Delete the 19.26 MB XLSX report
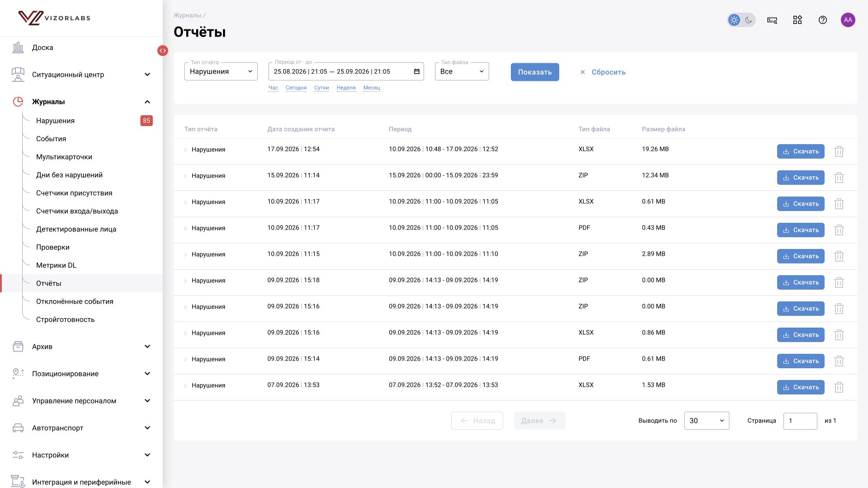This screenshot has width=868, height=488. (x=839, y=151)
